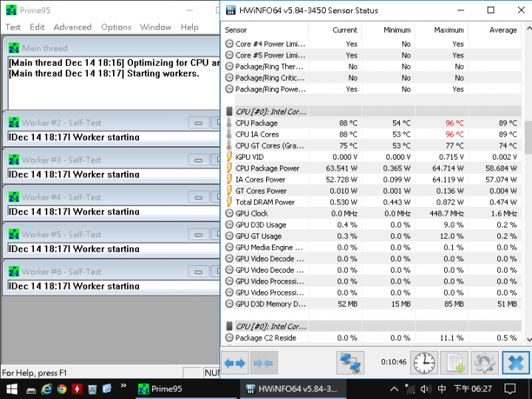Select GPU D3D Memory row label

(270, 304)
